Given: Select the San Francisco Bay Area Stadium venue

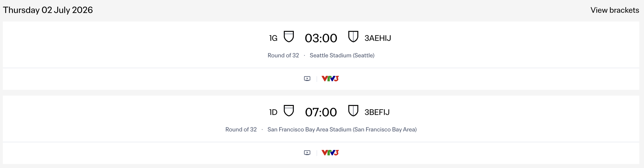Looking at the screenshot, I should (342, 130).
